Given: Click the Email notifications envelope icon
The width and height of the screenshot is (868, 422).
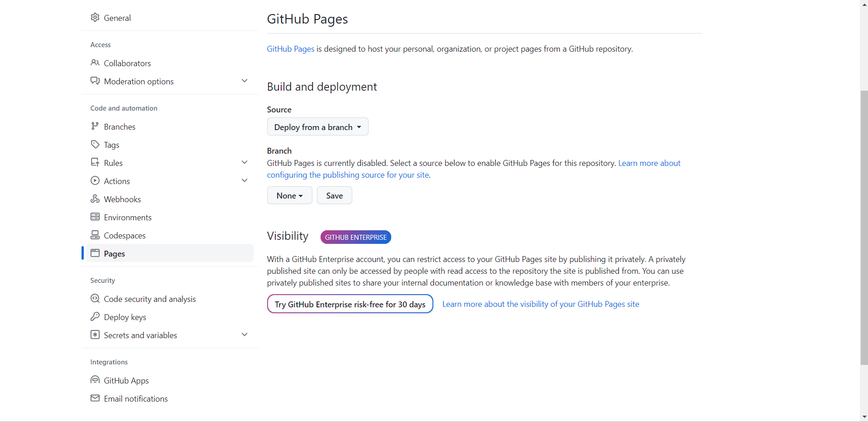Looking at the screenshot, I should [95, 398].
